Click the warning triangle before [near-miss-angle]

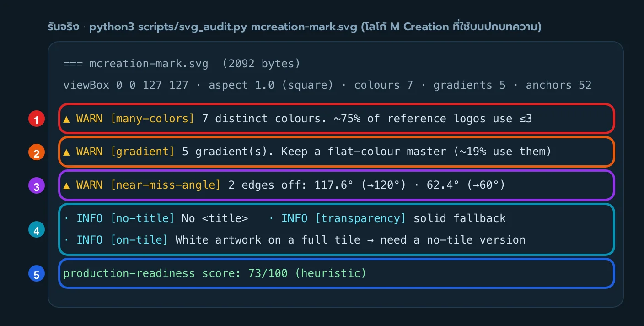(x=66, y=185)
